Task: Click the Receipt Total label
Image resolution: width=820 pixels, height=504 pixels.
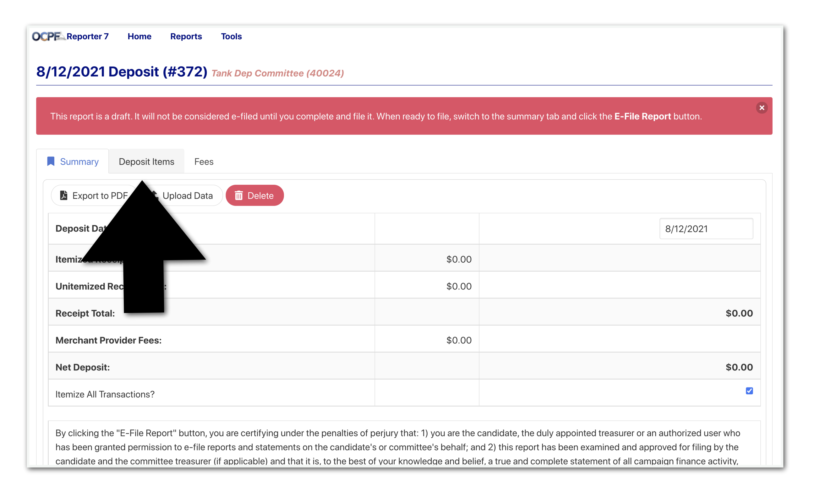Action: pos(85,313)
